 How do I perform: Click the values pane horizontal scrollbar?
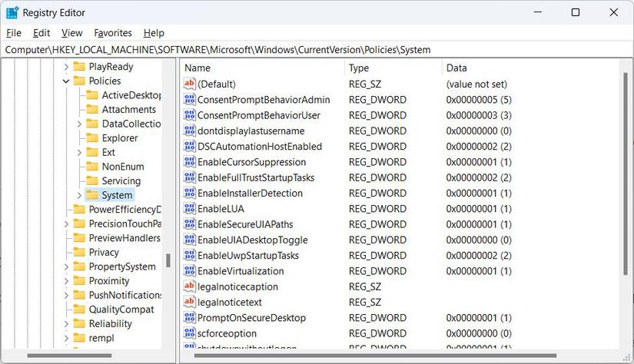(375, 356)
